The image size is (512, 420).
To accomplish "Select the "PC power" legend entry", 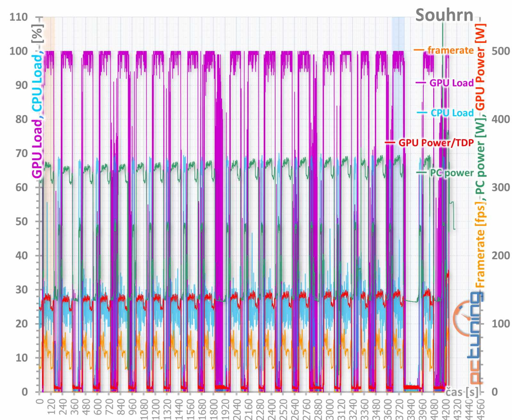I will pyautogui.click(x=452, y=173).
